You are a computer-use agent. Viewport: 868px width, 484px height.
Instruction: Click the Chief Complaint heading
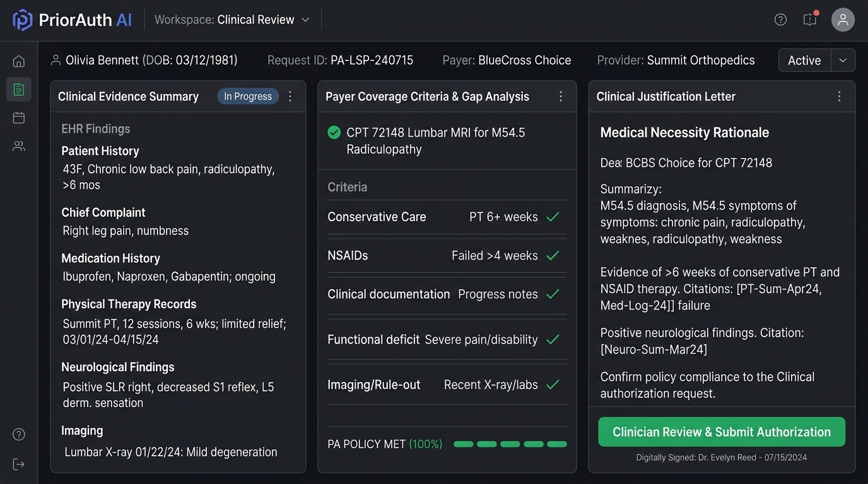pos(103,212)
